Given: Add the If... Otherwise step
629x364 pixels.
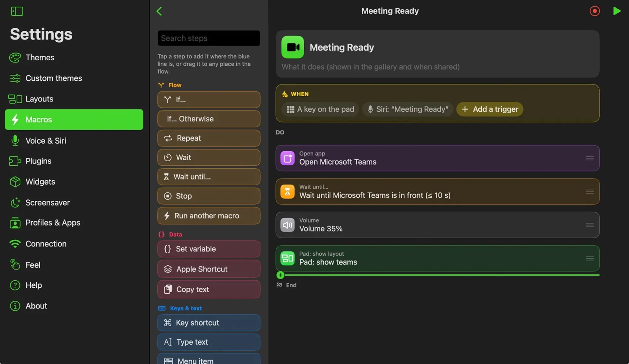Looking at the screenshot, I should tap(209, 119).
